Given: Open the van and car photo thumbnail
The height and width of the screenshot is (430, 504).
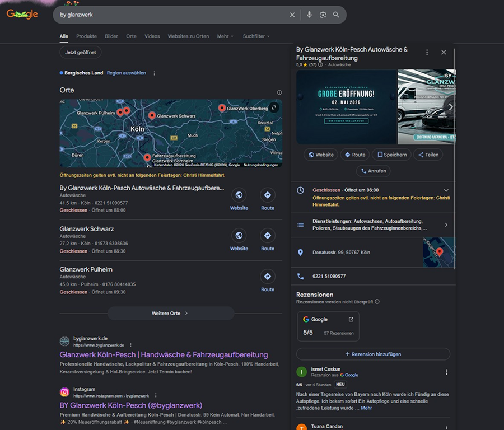Looking at the screenshot, I should pyautogui.click(x=427, y=107).
